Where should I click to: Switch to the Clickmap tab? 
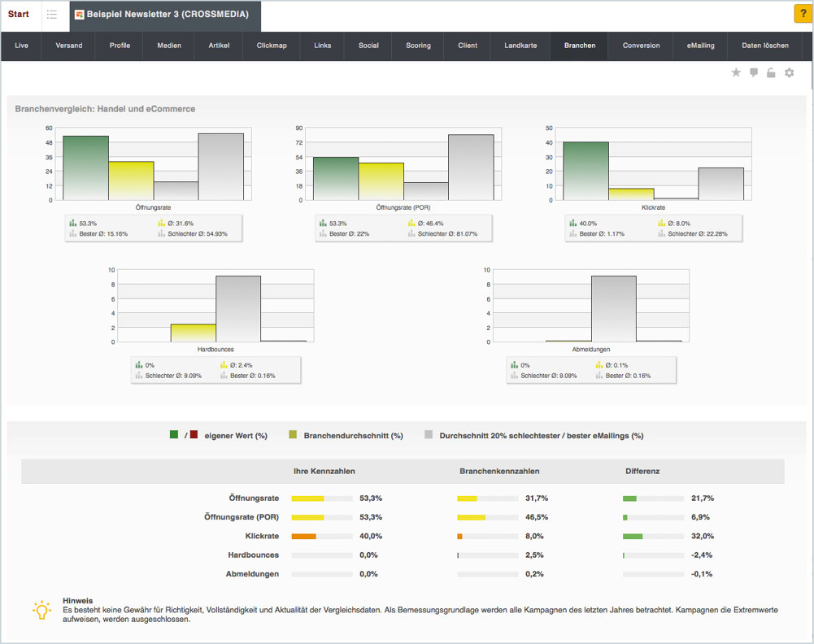click(x=272, y=46)
